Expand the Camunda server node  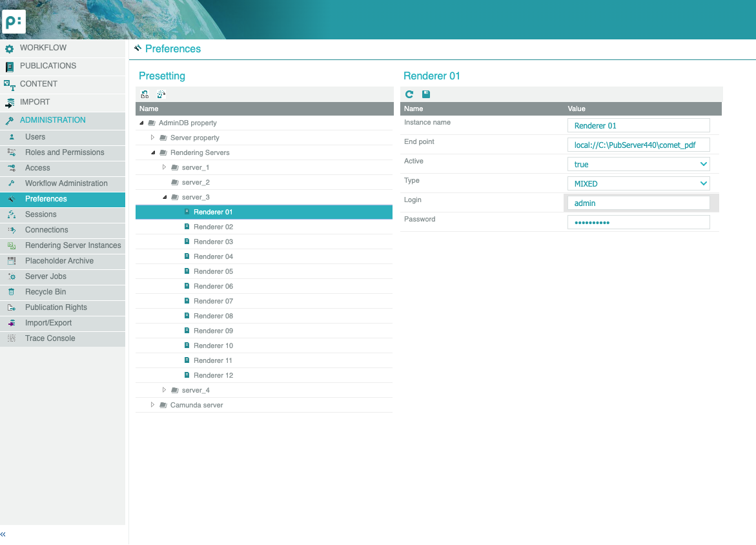click(x=153, y=405)
